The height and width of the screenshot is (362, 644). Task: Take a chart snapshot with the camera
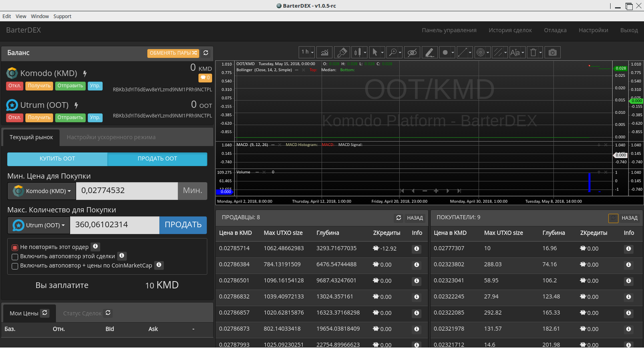point(552,52)
